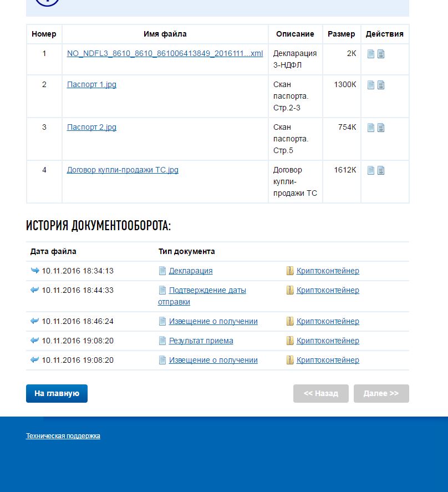
Task: Open the Техническая поддержка footer link
Action: click(x=63, y=436)
